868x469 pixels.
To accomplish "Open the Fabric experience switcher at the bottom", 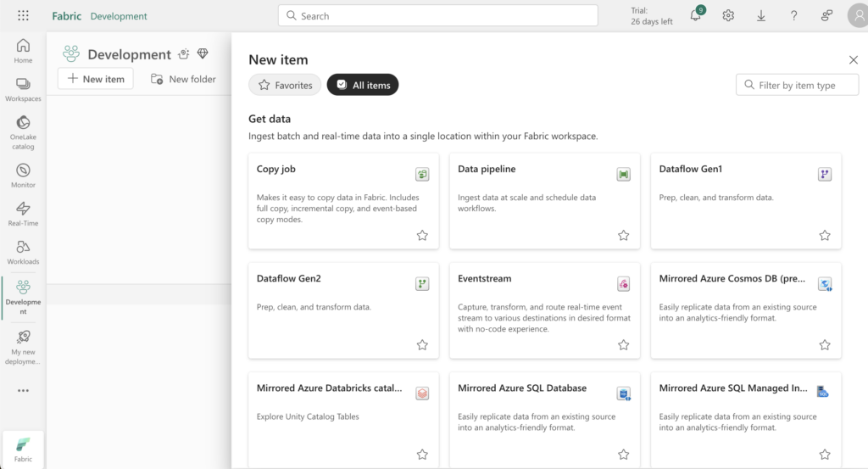I will click(23, 449).
